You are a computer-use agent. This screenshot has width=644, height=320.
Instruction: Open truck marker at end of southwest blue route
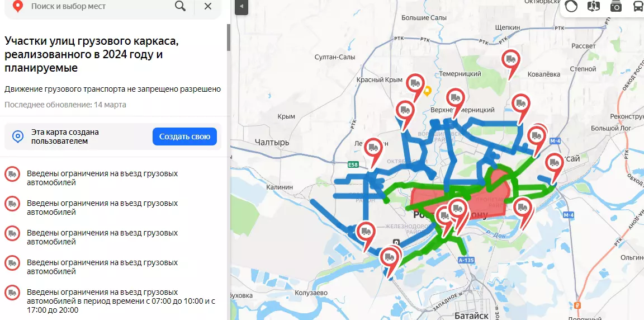pyautogui.click(x=366, y=231)
